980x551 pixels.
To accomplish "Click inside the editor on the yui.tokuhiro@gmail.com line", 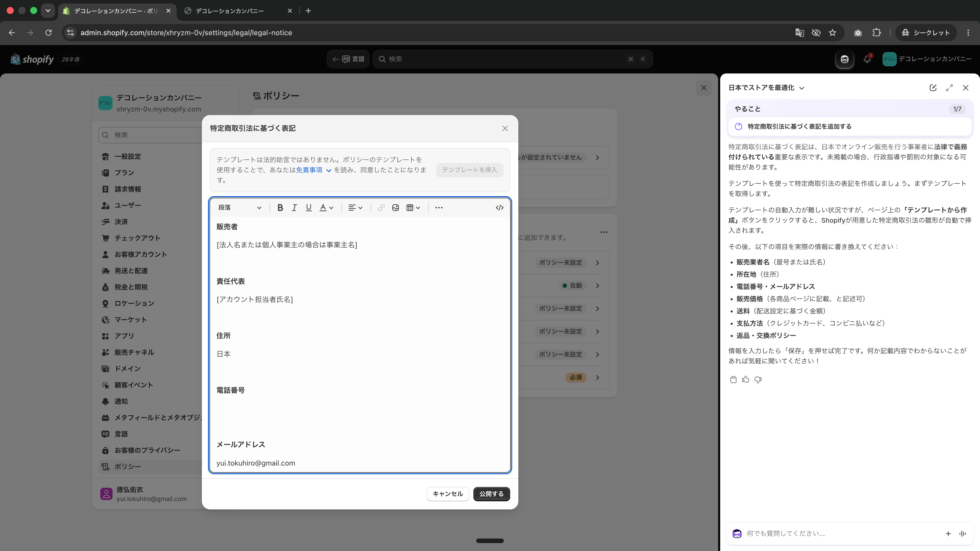I will [256, 463].
